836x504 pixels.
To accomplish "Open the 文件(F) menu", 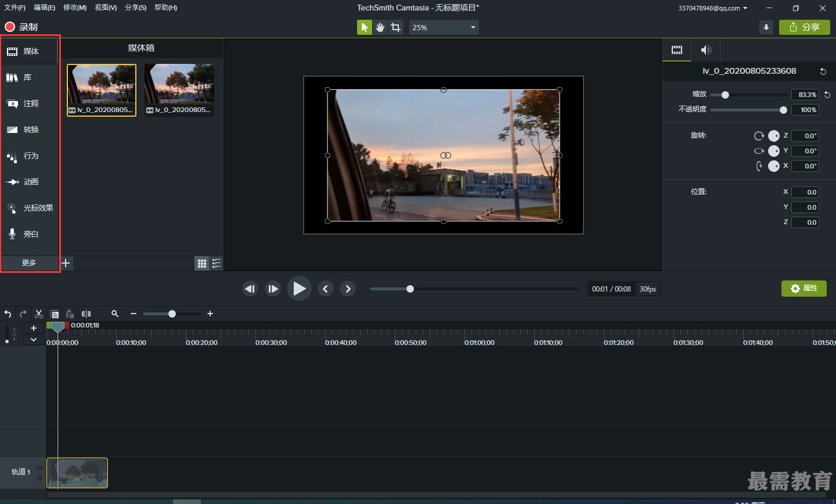I will (x=15, y=8).
